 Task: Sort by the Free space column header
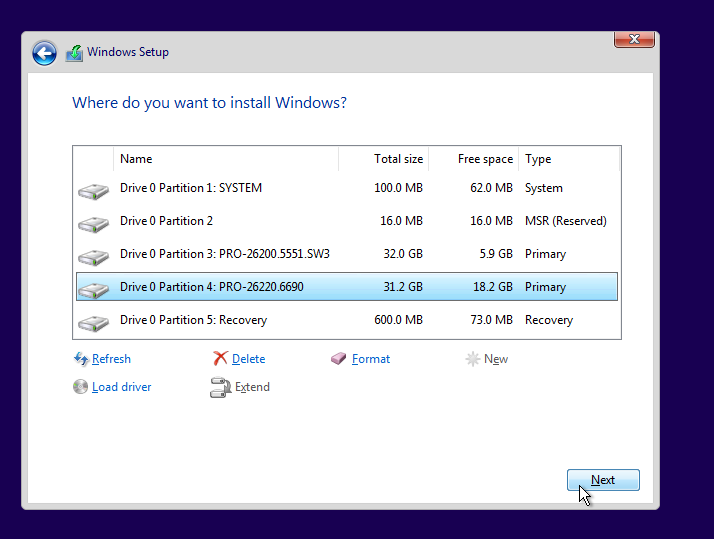coord(474,159)
